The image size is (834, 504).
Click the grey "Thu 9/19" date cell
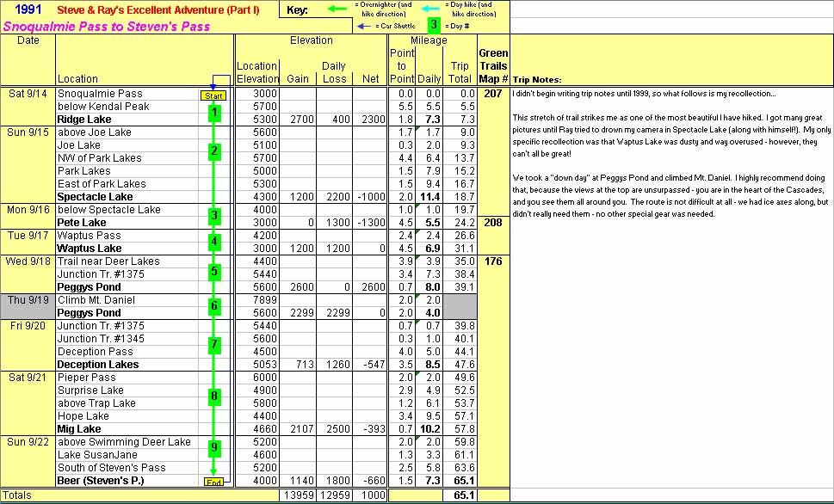click(x=28, y=300)
